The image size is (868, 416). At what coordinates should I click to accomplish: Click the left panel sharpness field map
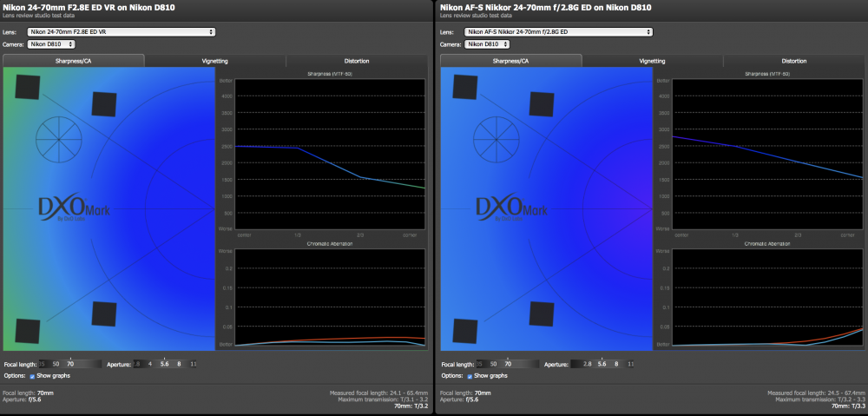(x=109, y=208)
